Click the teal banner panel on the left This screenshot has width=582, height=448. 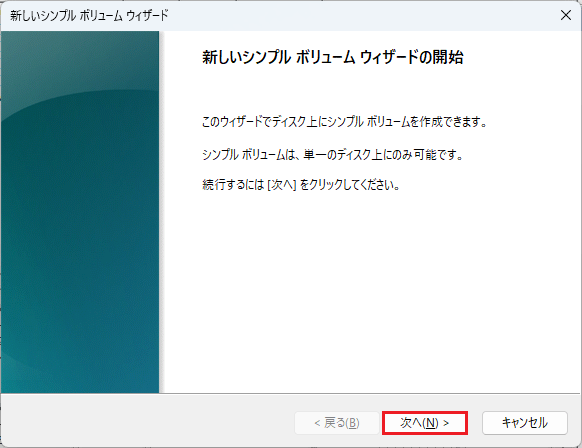[80, 212]
